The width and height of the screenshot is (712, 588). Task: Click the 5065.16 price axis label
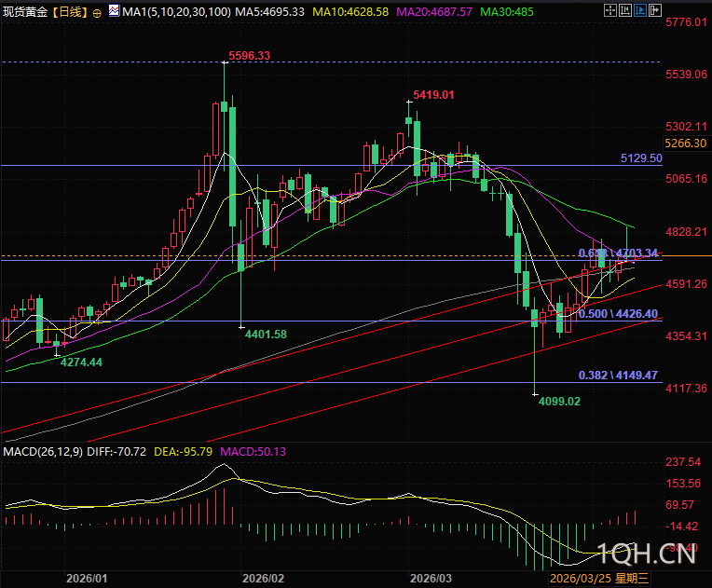(686, 178)
